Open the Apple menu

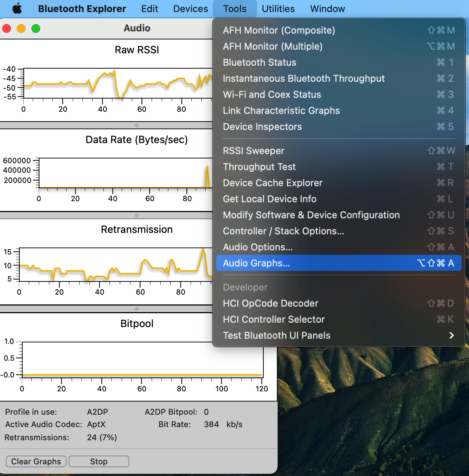(x=17, y=8)
